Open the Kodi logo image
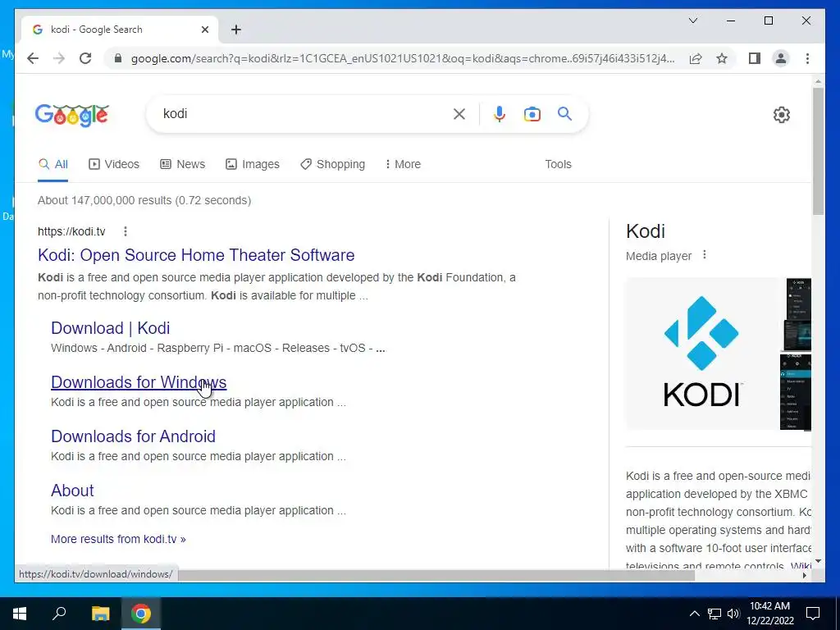Viewport: 840px width, 630px height. point(701,353)
